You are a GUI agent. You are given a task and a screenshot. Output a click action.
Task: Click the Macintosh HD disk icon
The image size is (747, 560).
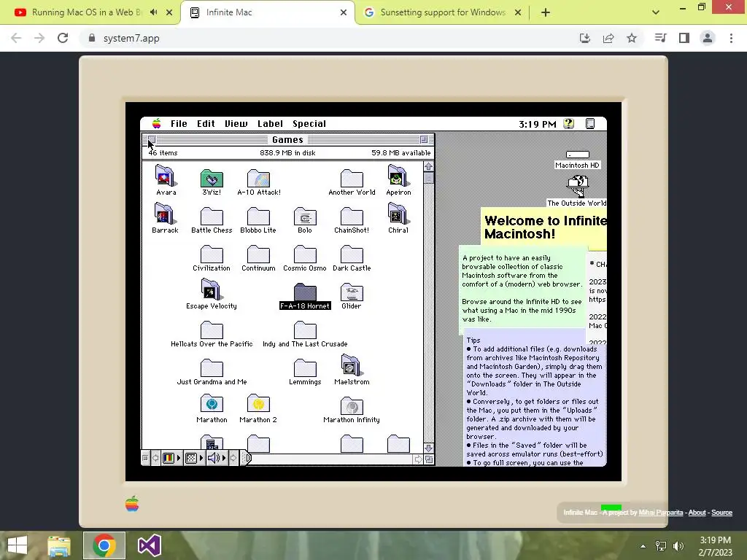(577, 155)
